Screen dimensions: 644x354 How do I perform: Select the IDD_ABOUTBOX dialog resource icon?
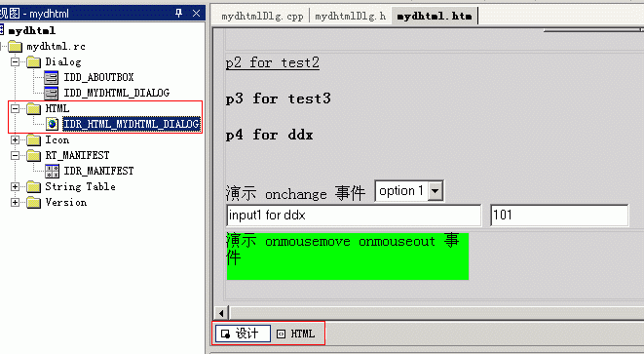click(52, 77)
